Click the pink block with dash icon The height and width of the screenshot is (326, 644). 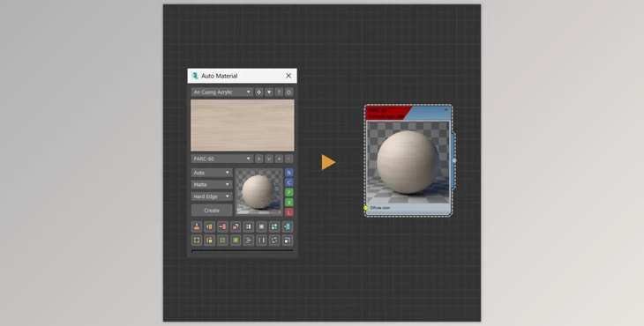click(222, 226)
